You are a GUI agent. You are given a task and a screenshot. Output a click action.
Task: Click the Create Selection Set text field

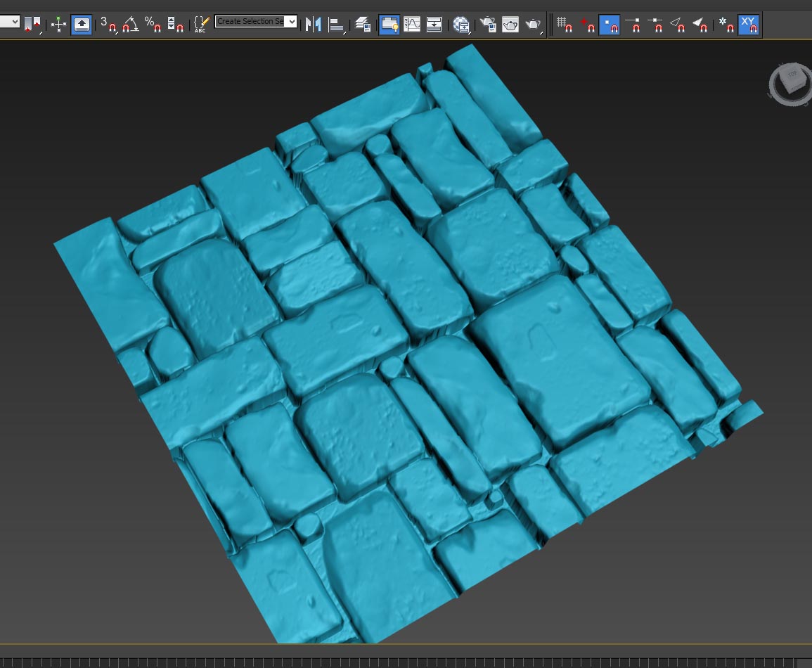[251, 21]
